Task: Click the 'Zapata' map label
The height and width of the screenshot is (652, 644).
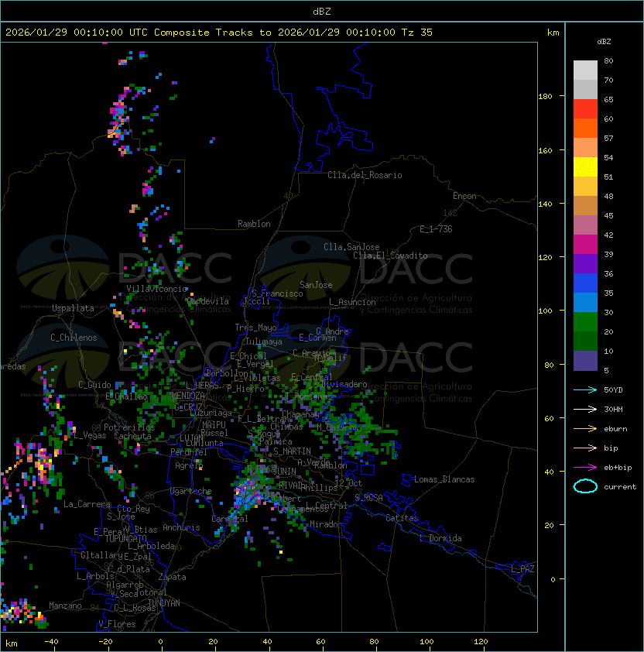Action: [172, 577]
